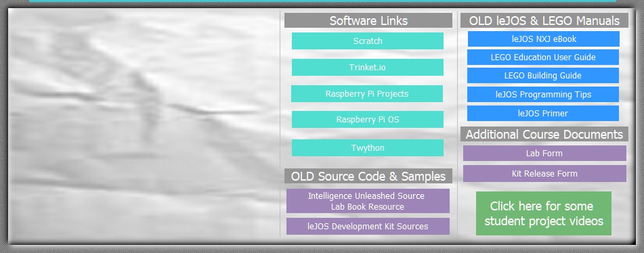644x253 pixels.
Task: Click the Software Links header
Action: tap(368, 20)
